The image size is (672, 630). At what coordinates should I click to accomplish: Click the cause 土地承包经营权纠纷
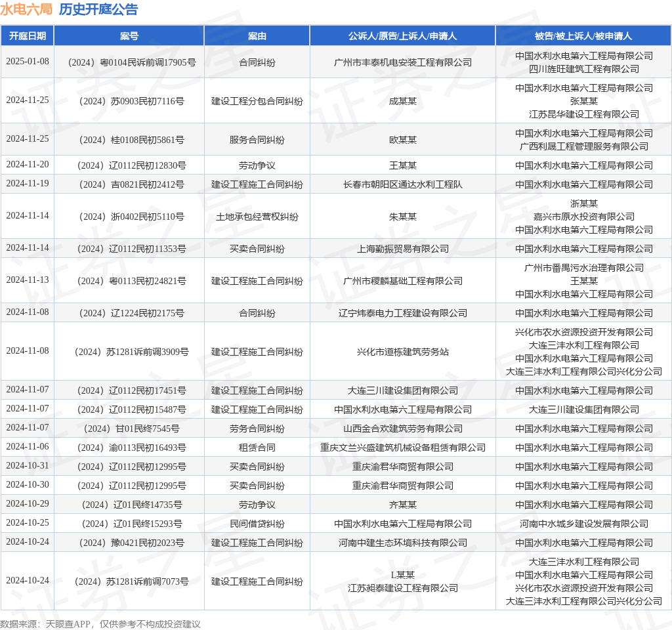point(257,217)
